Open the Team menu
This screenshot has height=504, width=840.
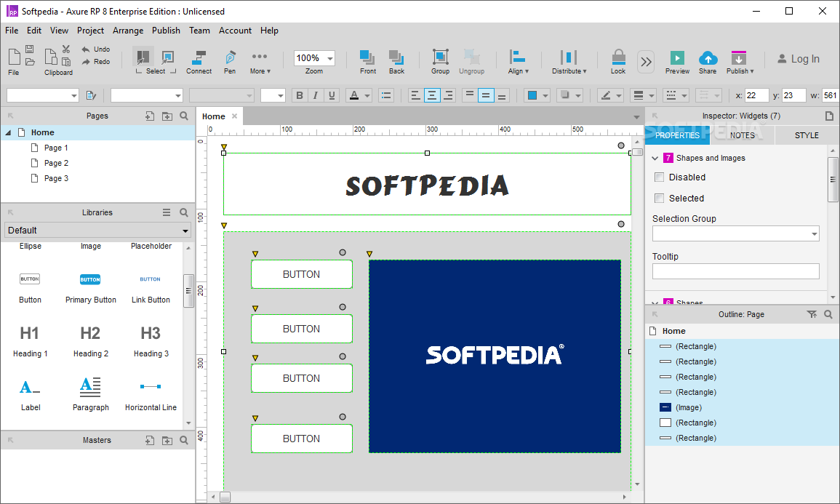click(x=199, y=31)
